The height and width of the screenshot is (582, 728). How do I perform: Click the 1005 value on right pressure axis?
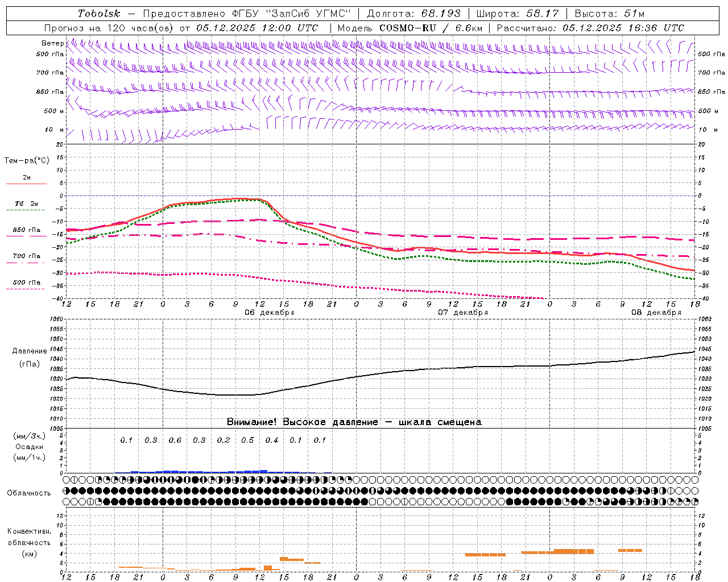click(x=704, y=428)
